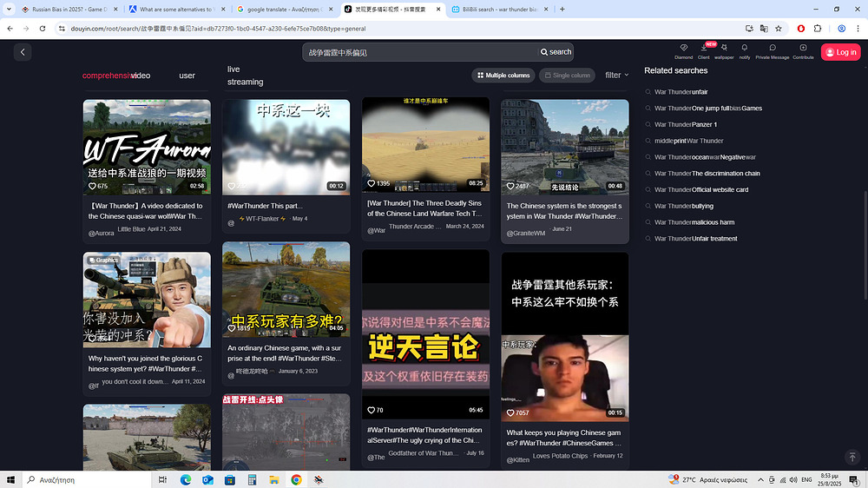This screenshot has height=488, width=868.
Task: Switch to the video tab
Action: click(141, 76)
